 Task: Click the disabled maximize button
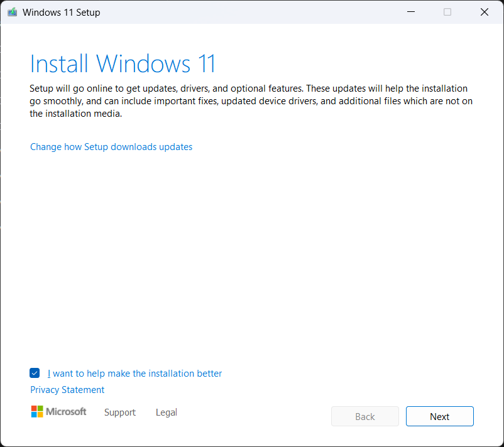447,12
